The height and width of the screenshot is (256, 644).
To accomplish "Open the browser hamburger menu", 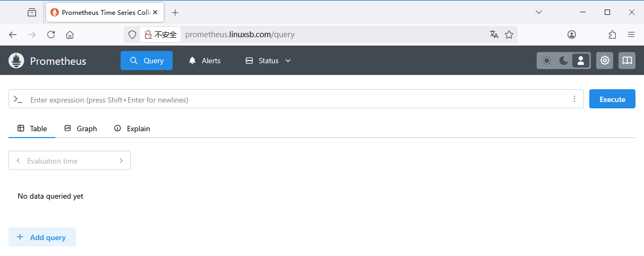I will click(631, 35).
